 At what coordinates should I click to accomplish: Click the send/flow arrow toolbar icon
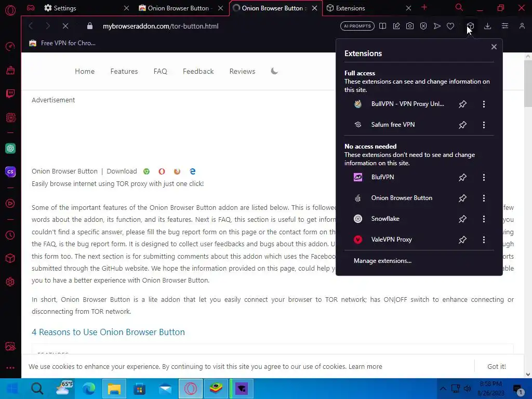(437, 26)
